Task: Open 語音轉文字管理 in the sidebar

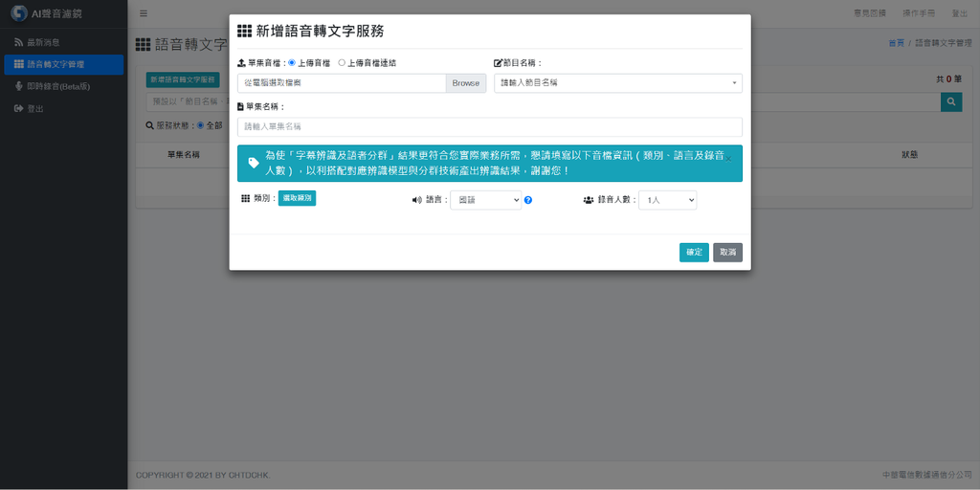Action: point(64,64)
